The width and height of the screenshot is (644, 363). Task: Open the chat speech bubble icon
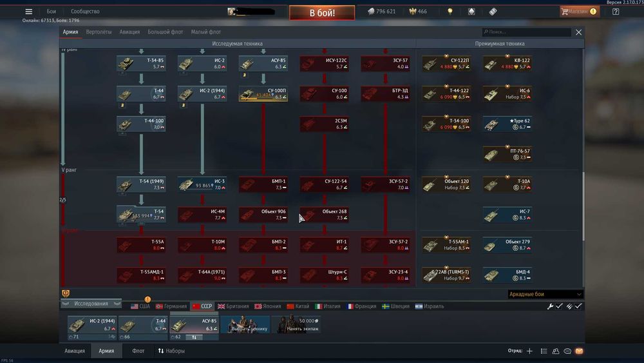567,351
